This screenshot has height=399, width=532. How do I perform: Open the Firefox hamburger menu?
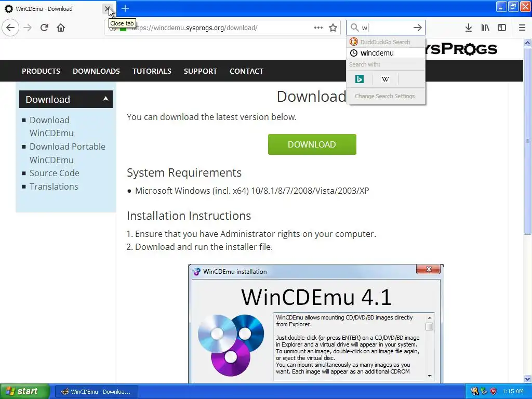(522, 28)
